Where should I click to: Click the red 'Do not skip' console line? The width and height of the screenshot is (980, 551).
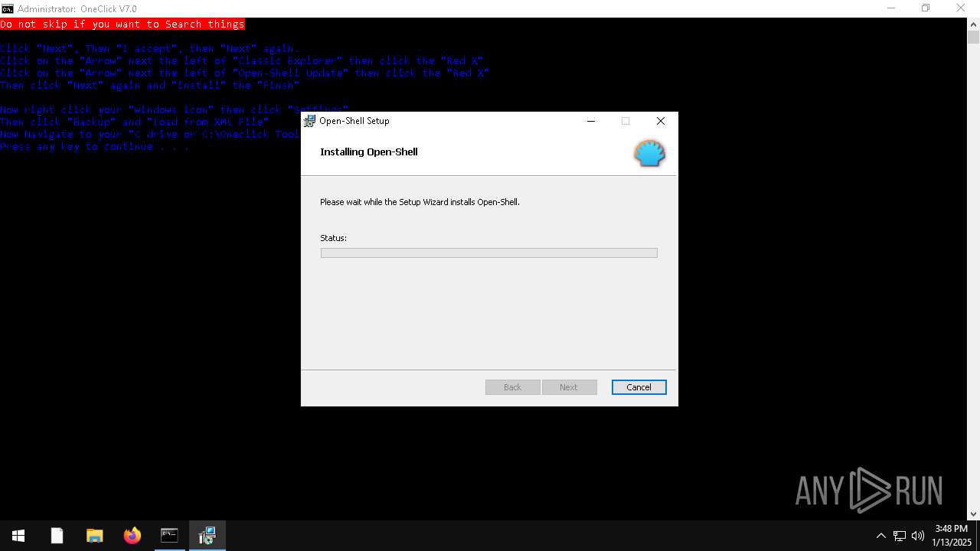[x=122, y=24]
